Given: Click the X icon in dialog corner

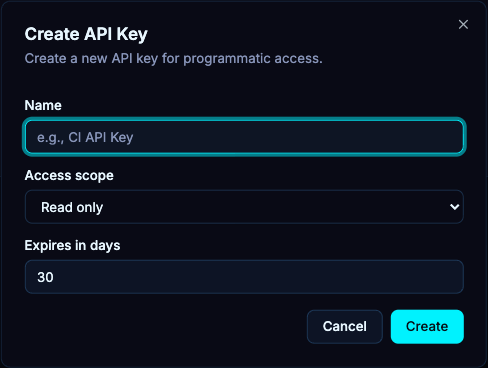Looking at the screenshot, I should click(463, 24).
